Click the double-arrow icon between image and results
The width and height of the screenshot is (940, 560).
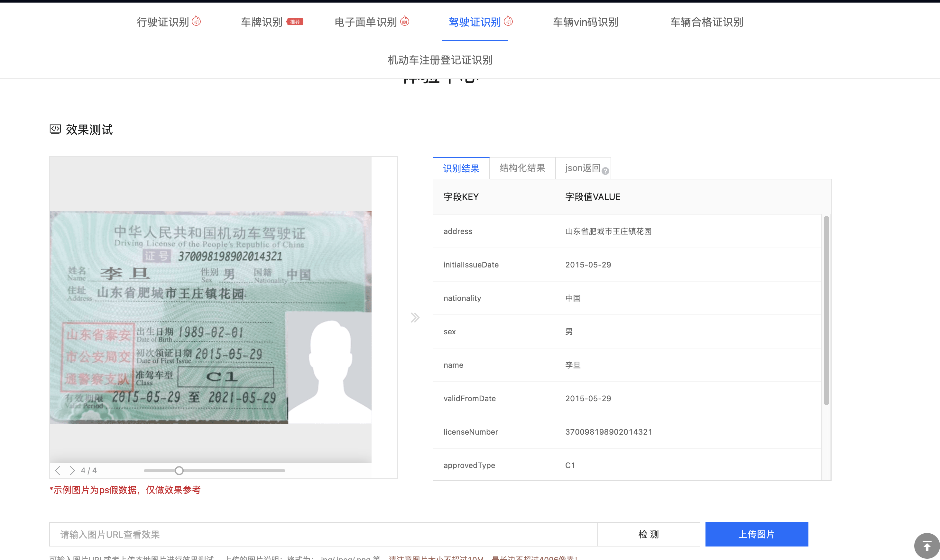point(415,318)
